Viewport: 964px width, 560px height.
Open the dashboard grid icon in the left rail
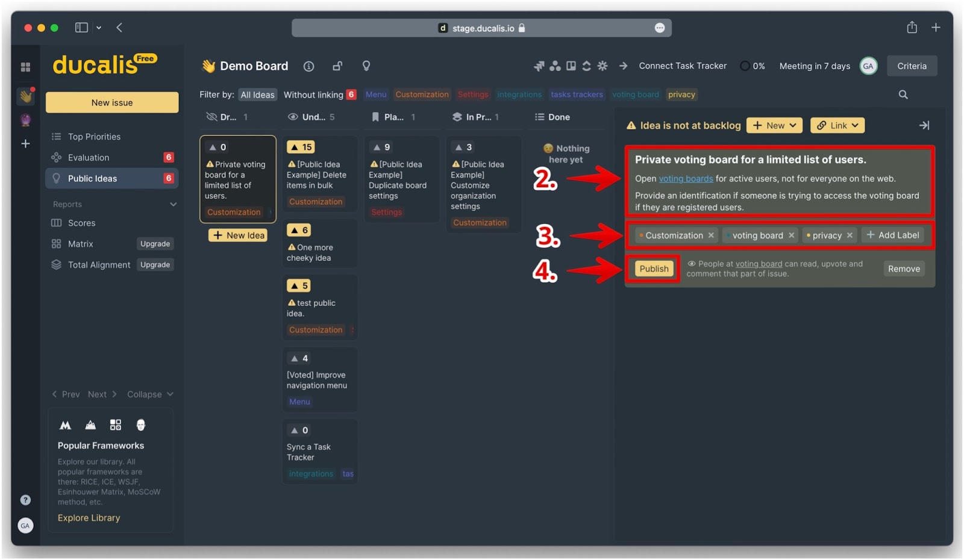click(x=25, y=67)
